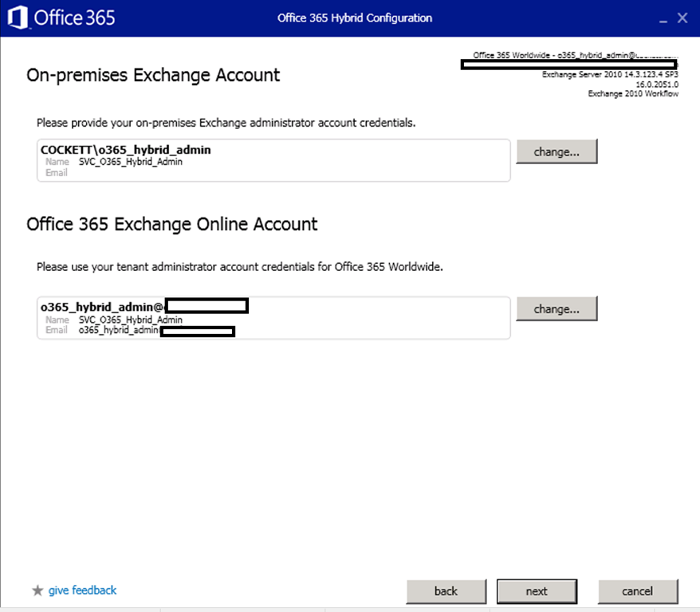Click the online account Email value o365_hybrid_admin
This screenshot has height=612, width=700.
120,330
